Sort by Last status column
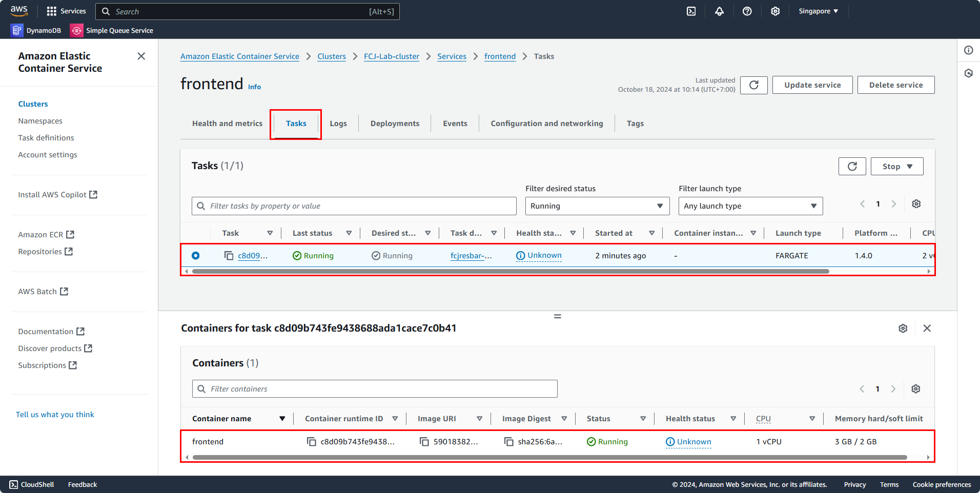980x493 pixels. (x=349, y=233)
